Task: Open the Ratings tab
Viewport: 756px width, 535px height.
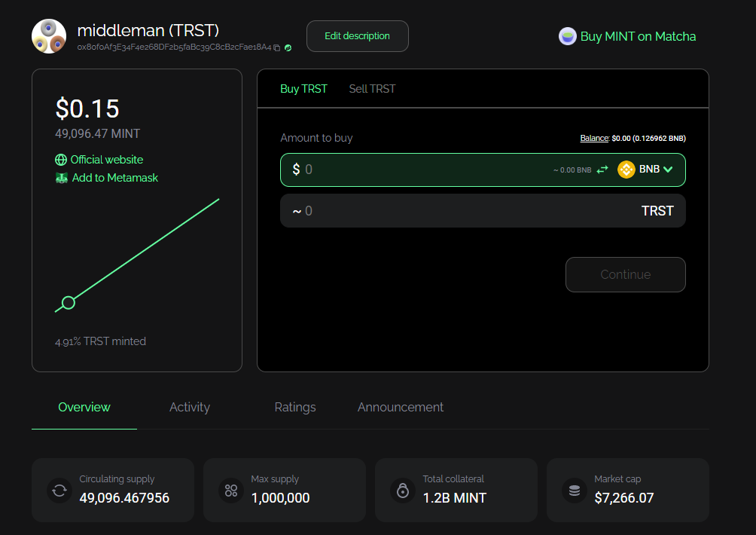Action: click(x=295, y=407)
